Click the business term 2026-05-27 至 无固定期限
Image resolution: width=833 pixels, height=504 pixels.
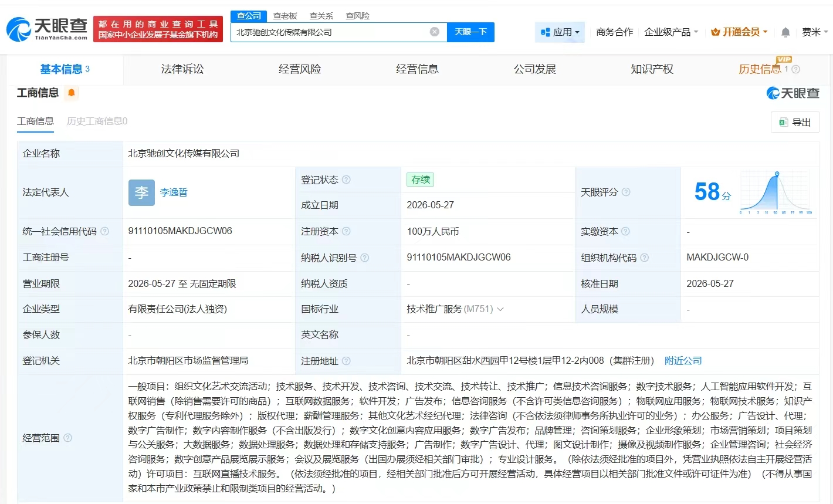click(182, 284)
